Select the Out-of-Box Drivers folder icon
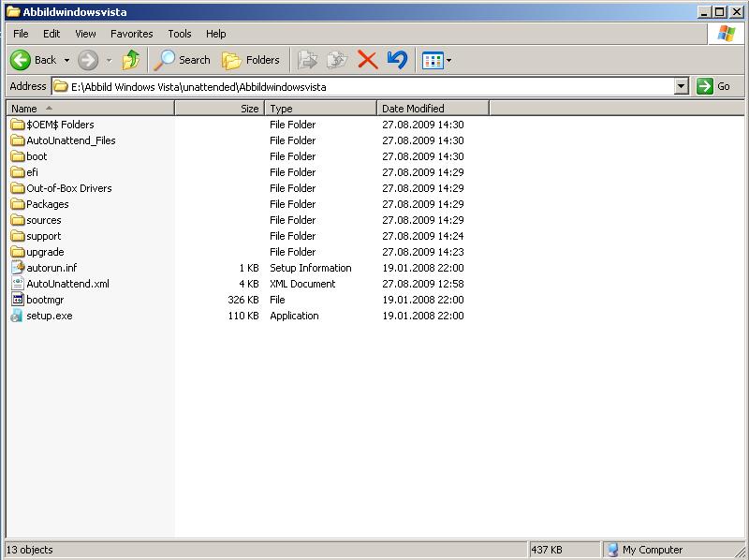 (x=18, y=188)
